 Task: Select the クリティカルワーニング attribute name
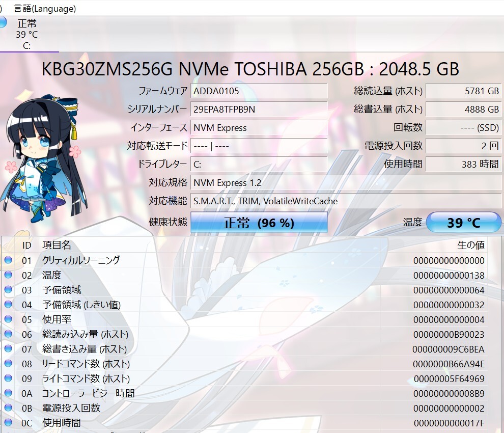pyautogui.click(x=81, y=260)
